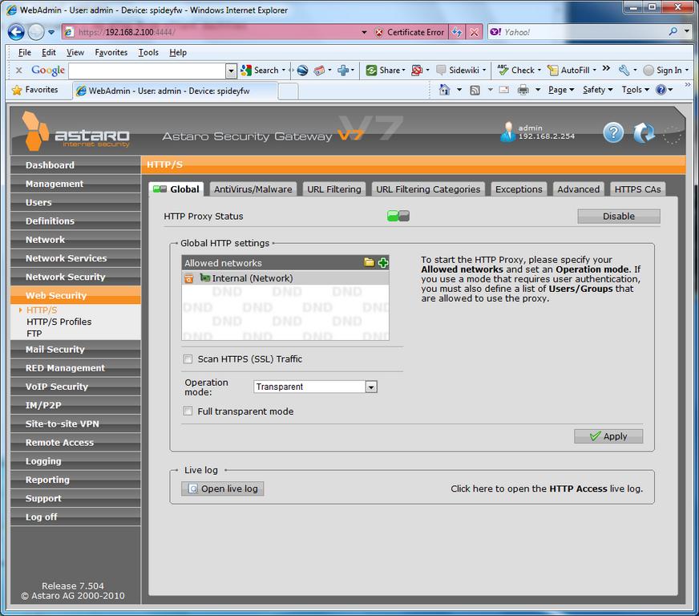Viewport: 699px width, 616px height.
Task: Click the Google toolbar blue plus icon
Action: (x=343, y=70)
